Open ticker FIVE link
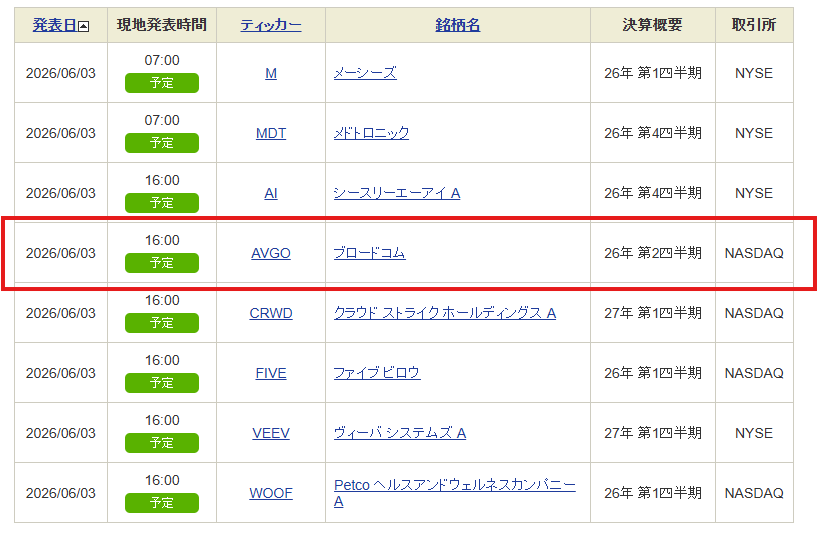Image resolution: width=817 pixels, height=536 pixels. coord(271,372)
